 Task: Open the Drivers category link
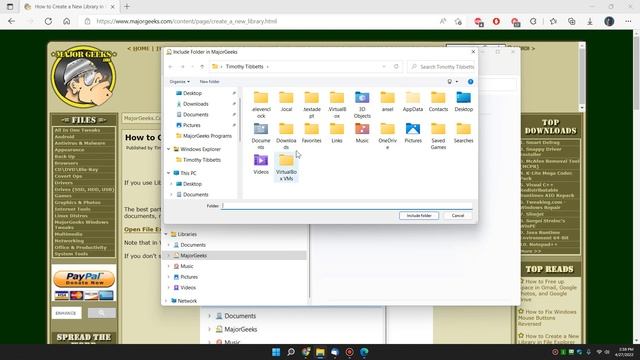[x=64, y=183]
